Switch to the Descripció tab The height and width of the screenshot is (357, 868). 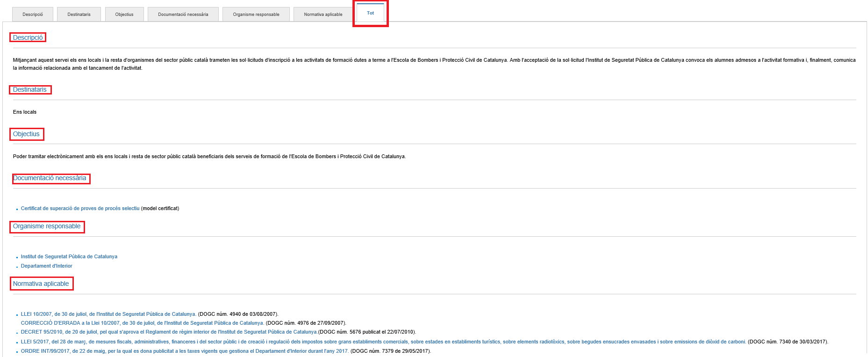coord(32,15)
